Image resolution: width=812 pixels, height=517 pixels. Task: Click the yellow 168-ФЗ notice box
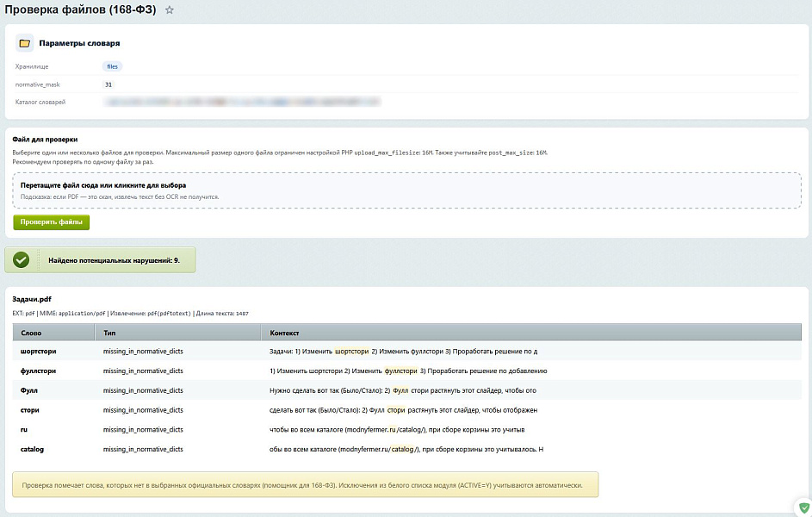[x=305, y=485]
